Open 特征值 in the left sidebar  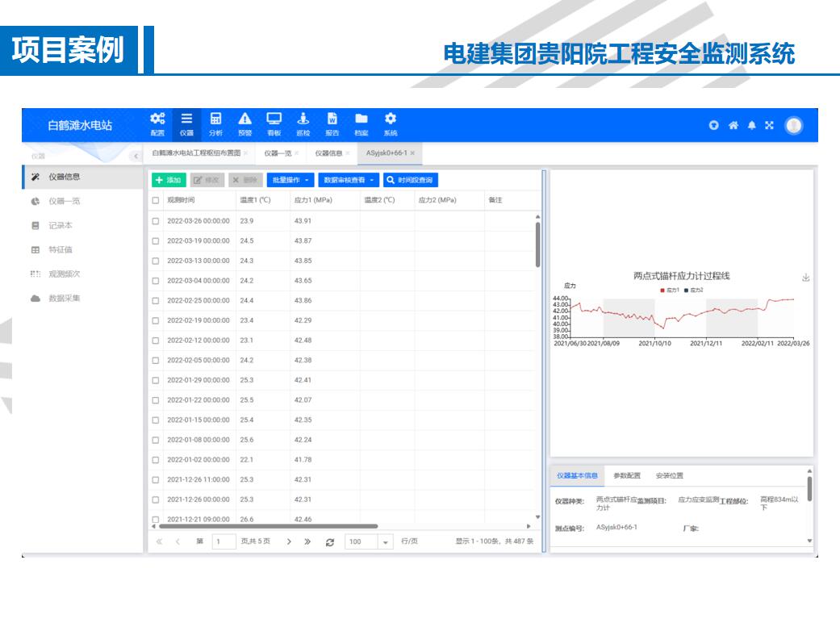[83, 249]
